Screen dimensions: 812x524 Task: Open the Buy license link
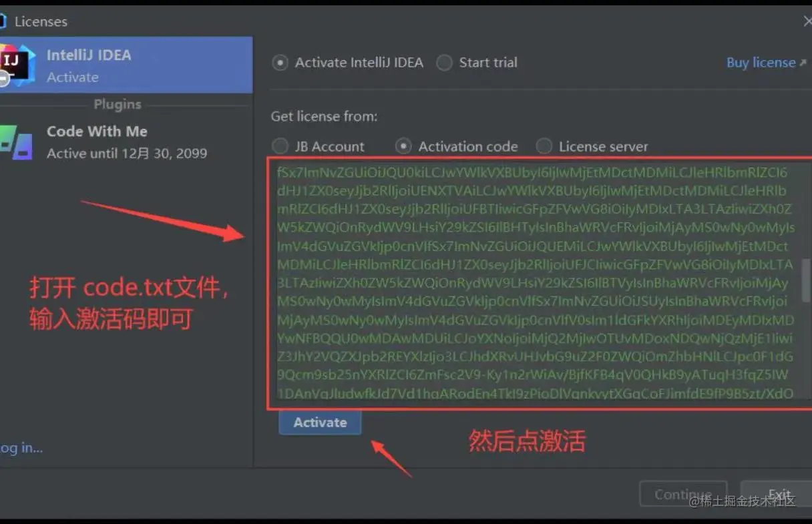(x=761, y=63)
